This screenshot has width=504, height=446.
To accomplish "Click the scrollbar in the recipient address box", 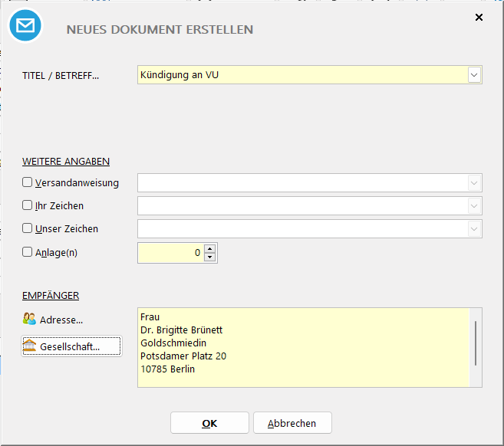I will click(x=476, y=343).
